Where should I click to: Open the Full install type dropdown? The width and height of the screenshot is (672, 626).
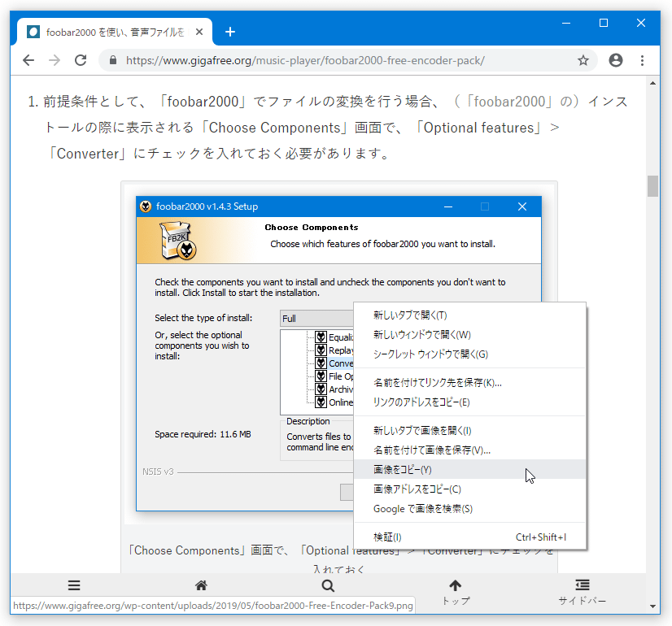click(x=316, y=319)
